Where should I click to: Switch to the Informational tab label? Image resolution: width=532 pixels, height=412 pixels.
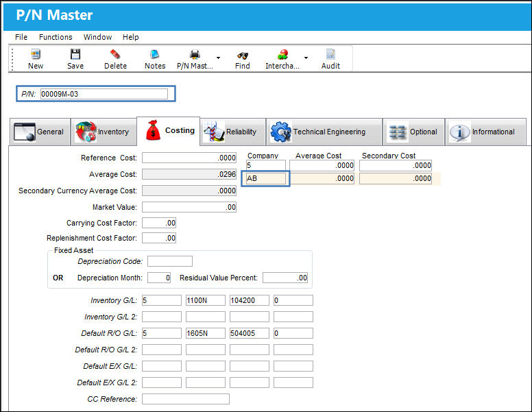[x=494, y=132]
